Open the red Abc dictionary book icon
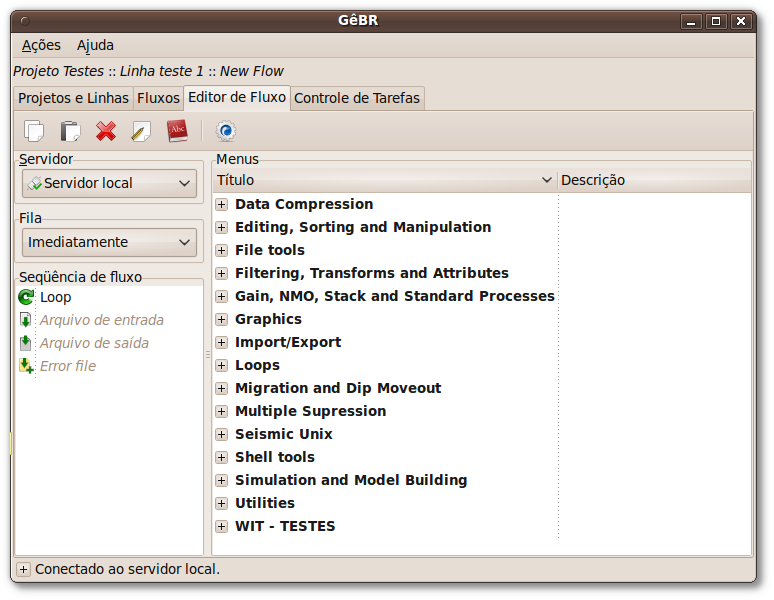Image resolution: width=774 pixels, height=600 pixels. tap(177, 131)
